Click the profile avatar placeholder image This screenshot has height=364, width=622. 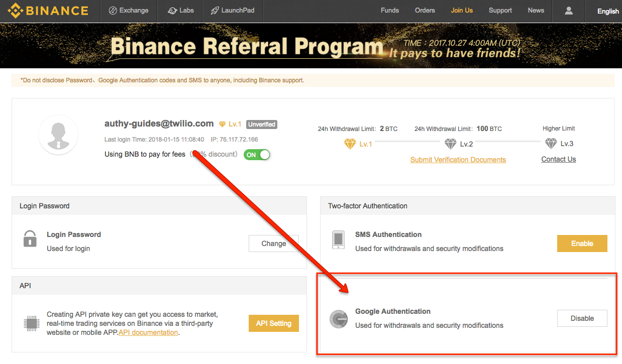tap(58, 135)
